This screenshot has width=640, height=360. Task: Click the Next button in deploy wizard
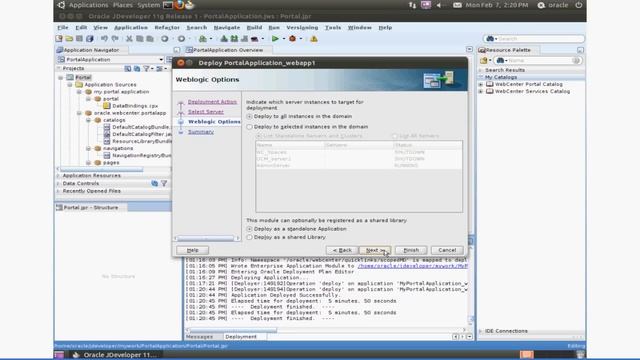coord(375,250)
